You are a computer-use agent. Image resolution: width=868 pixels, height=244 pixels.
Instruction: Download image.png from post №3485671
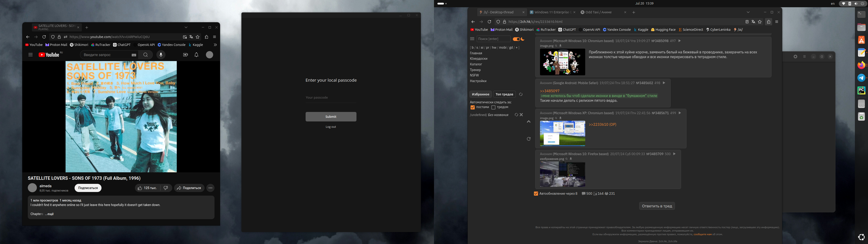coord(561,118)
